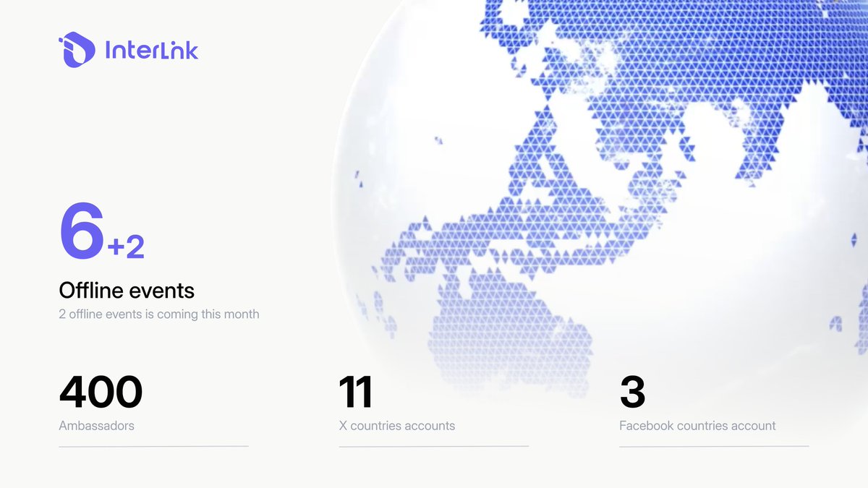The image size is (868, 488).
Task: Click the underline beneath Facebook countries account
Action: tap(713, 448)
